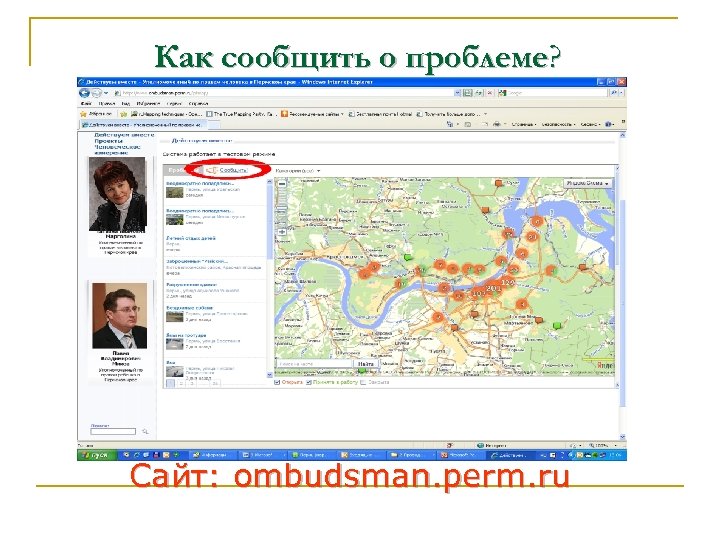Open the Летний отдых детей problem entry
Image resolution: width=720 pixels, height=540 pixels.
click(191, 238)
